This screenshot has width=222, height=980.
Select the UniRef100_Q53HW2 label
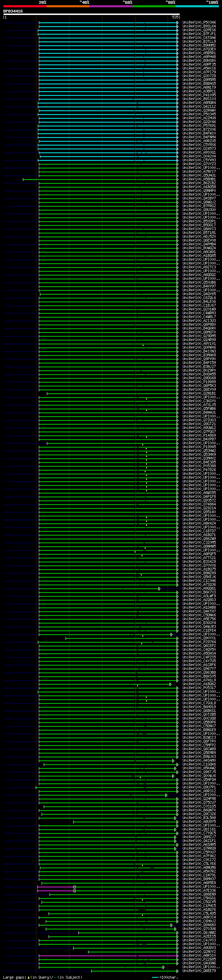pyautogui.click(x=199, y=451)
